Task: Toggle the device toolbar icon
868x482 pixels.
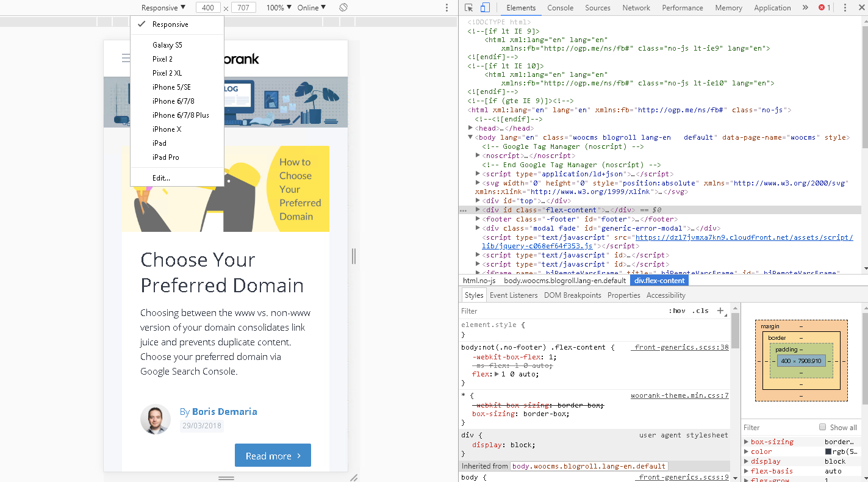Action: 485,7
